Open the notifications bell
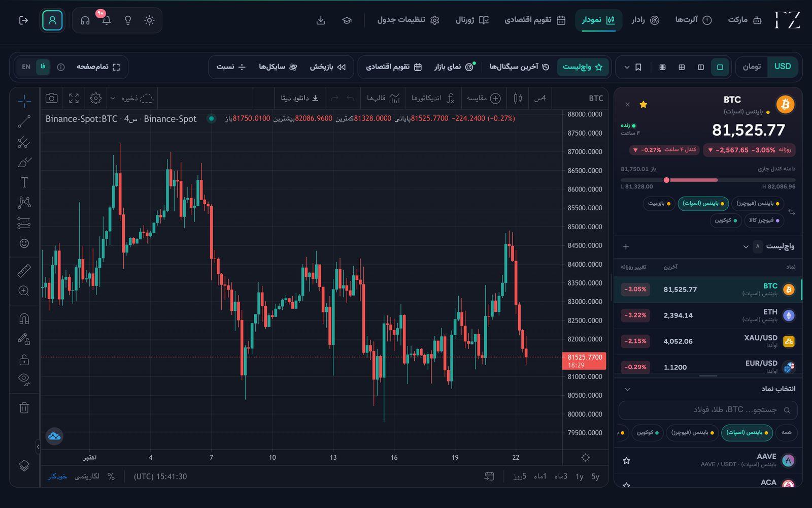The height and width of the screenshot is (508, 812). (106, 20)
